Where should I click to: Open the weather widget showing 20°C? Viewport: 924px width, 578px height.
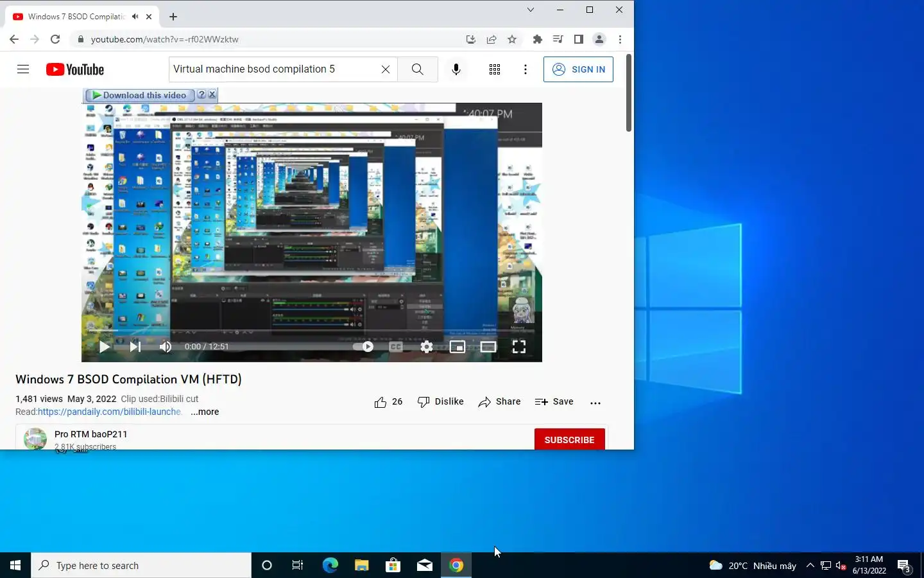752,565
